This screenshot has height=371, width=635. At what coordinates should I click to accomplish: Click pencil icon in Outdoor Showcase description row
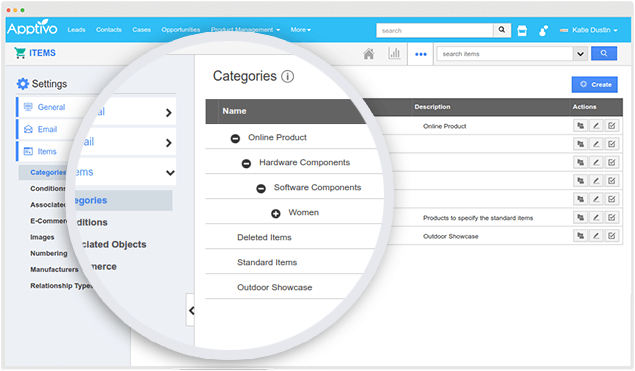[x=596, y=235]
